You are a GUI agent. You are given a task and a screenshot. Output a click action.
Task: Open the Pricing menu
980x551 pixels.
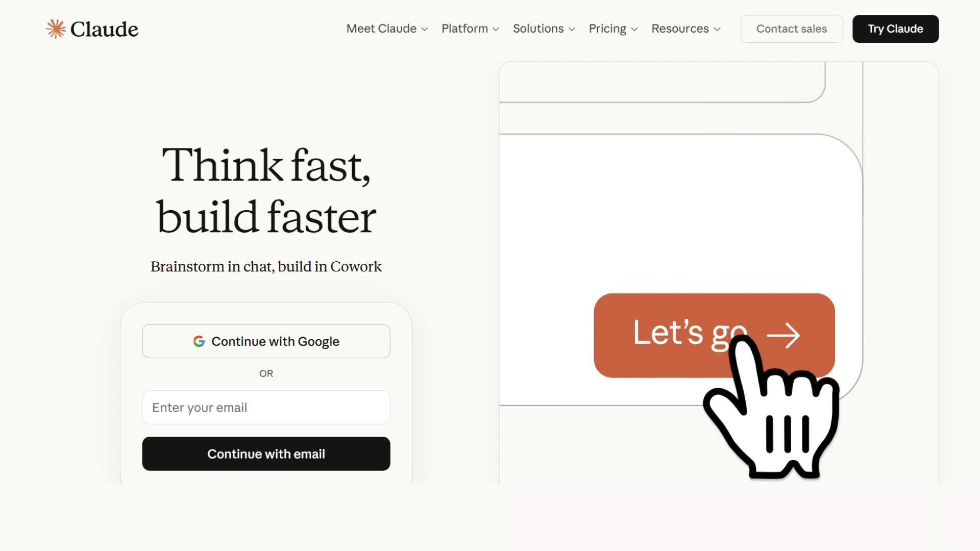point(613,29)
